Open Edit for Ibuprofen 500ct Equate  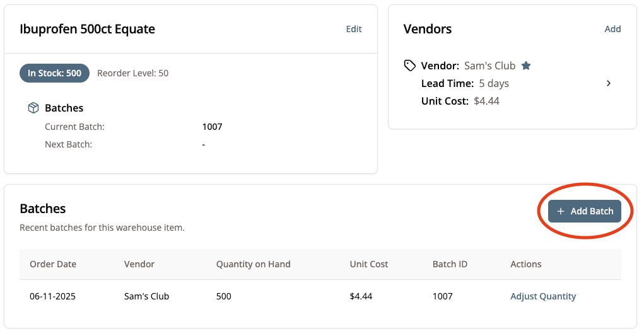354,29
